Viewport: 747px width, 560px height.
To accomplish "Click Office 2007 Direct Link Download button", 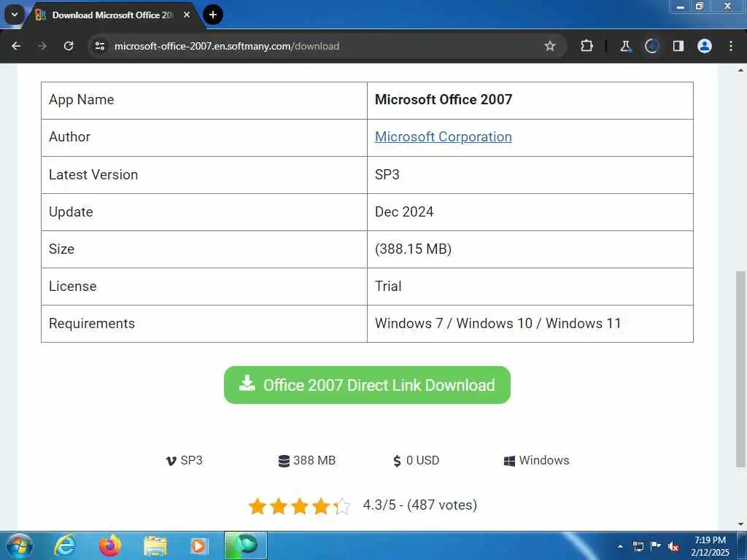I will coord(367,385).
